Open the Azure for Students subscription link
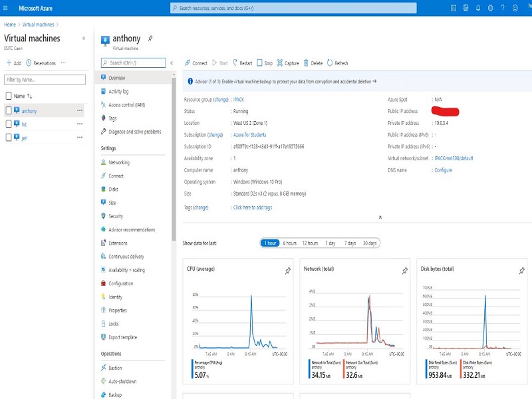Image resolution: width=532 pixels, height=399 pixels. coord(250,135)
